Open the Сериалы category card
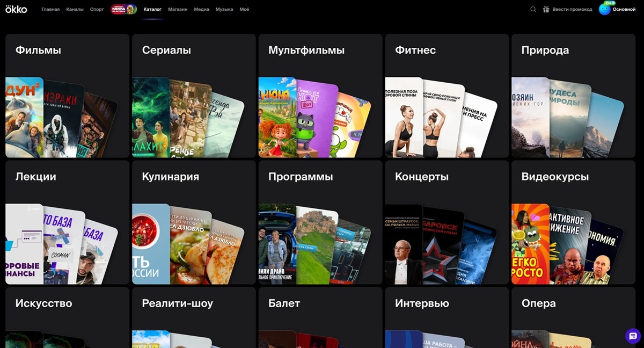Image resolution: width=644 pixels, height=348 pixels. (194, 96)
